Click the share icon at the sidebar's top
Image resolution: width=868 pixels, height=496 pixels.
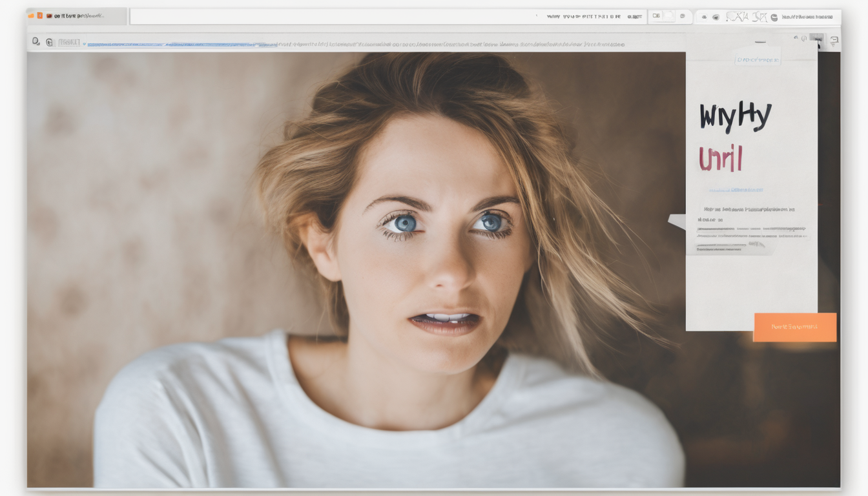pyautogui.click(x=796, y=37)
